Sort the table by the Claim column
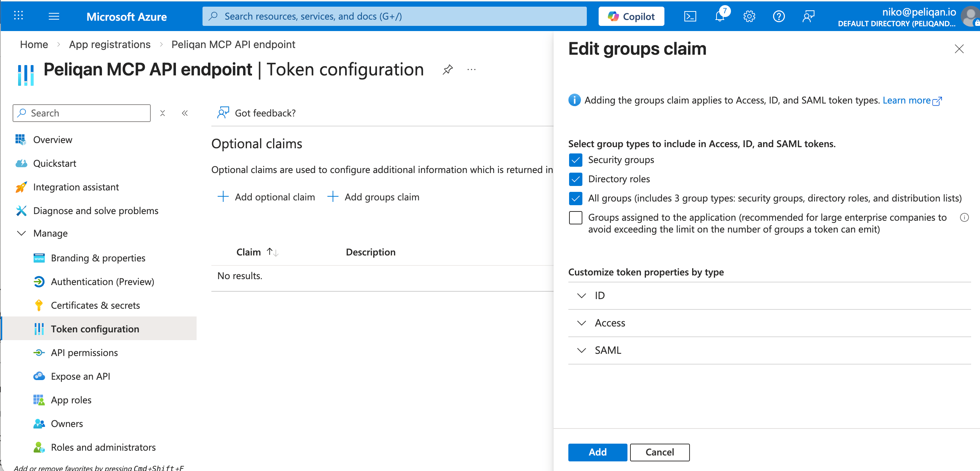Viewport: 980px width, 471px height. 257,252
